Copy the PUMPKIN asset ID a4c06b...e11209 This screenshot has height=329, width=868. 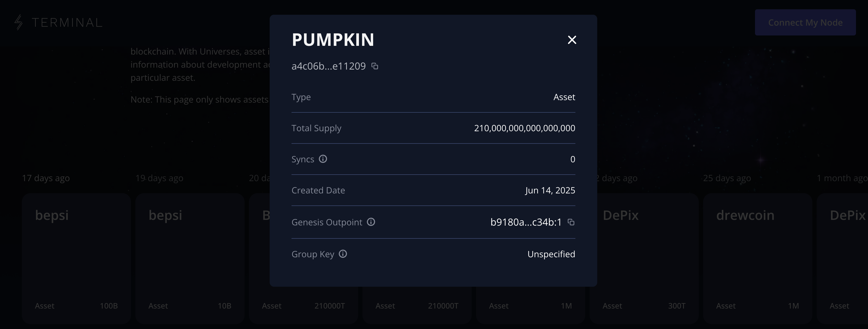click(x=375, y=66)
